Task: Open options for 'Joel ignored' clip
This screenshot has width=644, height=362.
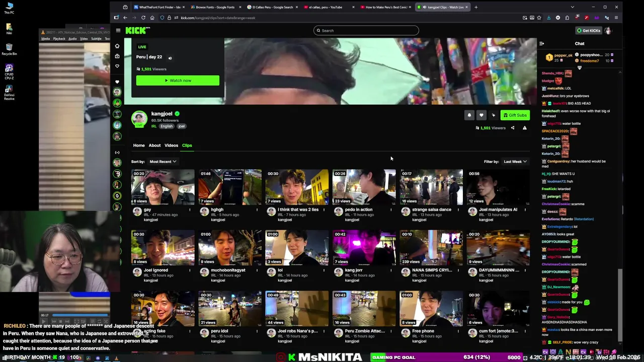Action: [x=190, y=270]
